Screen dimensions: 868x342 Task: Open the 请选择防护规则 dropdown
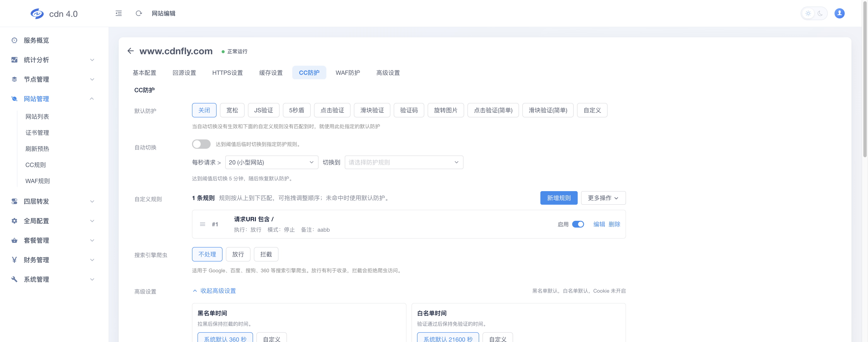tap(404, 162)
